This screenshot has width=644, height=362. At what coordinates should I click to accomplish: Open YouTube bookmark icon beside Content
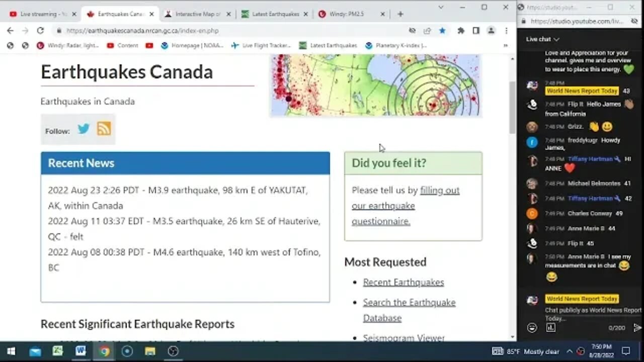click(x=149, y=45)
